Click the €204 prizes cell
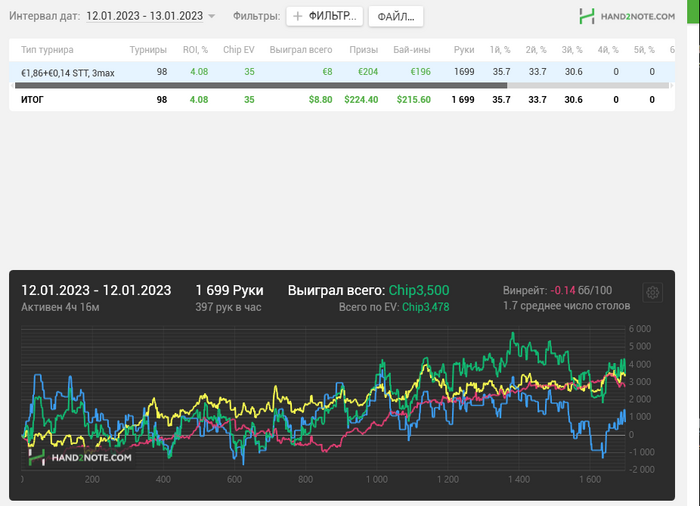700x506 pixels. pos(368,71)
